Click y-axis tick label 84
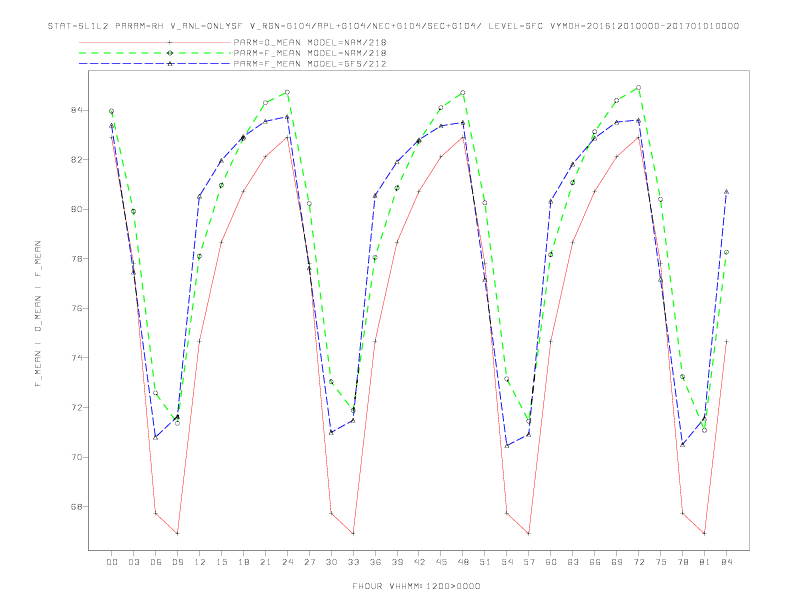 click(x=75, y=110)
